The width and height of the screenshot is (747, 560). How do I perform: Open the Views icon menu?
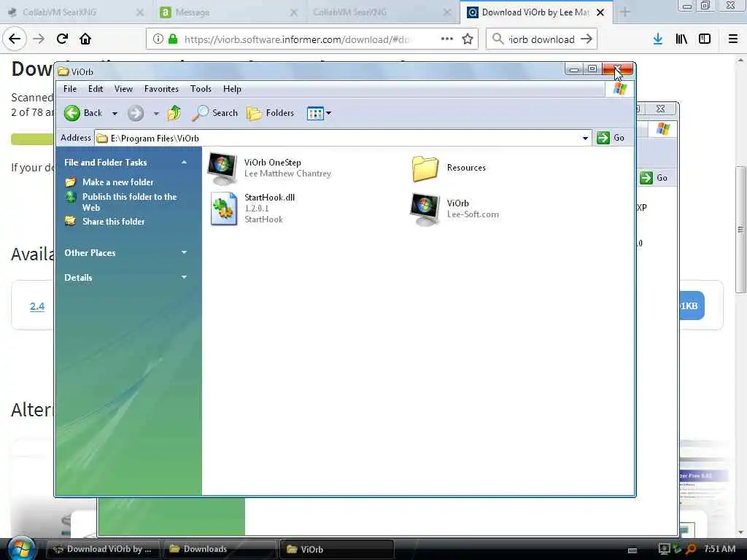point(319,113)
